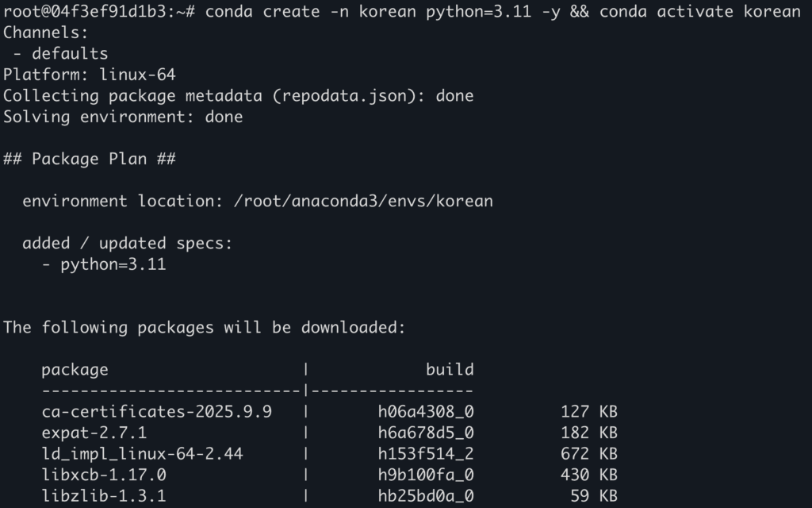Image resolution: width=812 pixels, height=508 pixels.
Task: Click the /root/anaconda3/envs/korean environment path
Action: tap(363, 201)
